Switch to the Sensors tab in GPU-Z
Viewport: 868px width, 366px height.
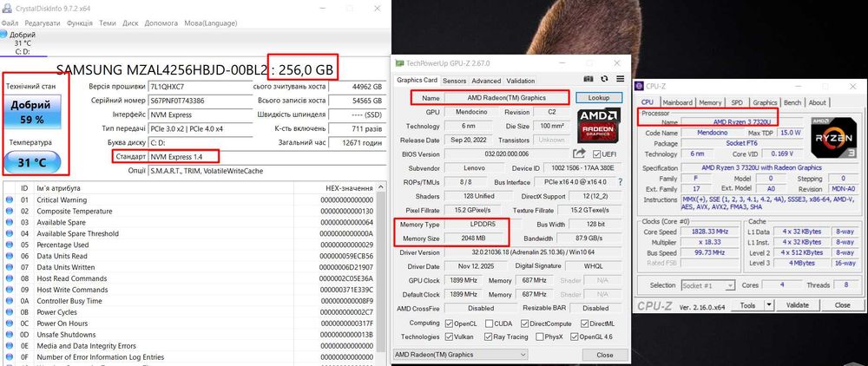[455, 81]
